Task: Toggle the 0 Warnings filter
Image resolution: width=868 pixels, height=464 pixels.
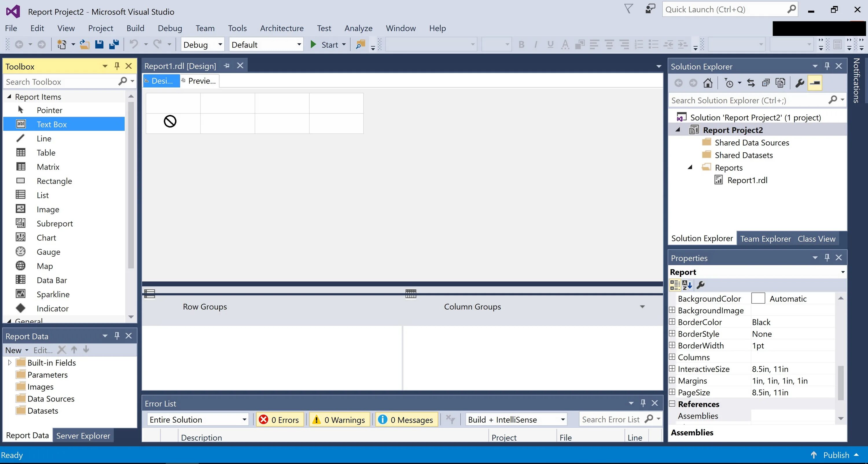Action: click(x=339, y=419)
